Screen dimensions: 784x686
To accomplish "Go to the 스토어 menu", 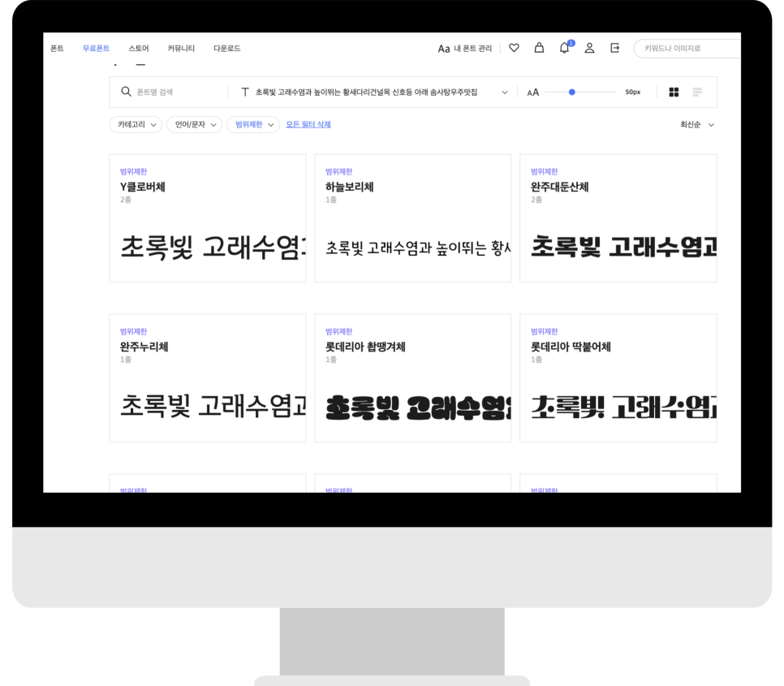I will click(139, 49).
